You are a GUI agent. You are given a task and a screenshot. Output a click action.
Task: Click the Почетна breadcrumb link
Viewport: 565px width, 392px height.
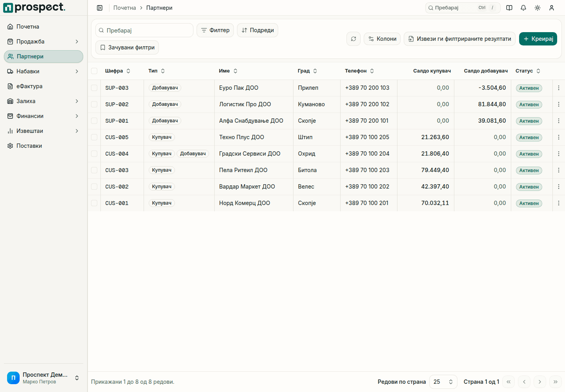pyautogui.click(x=125, y=8)
